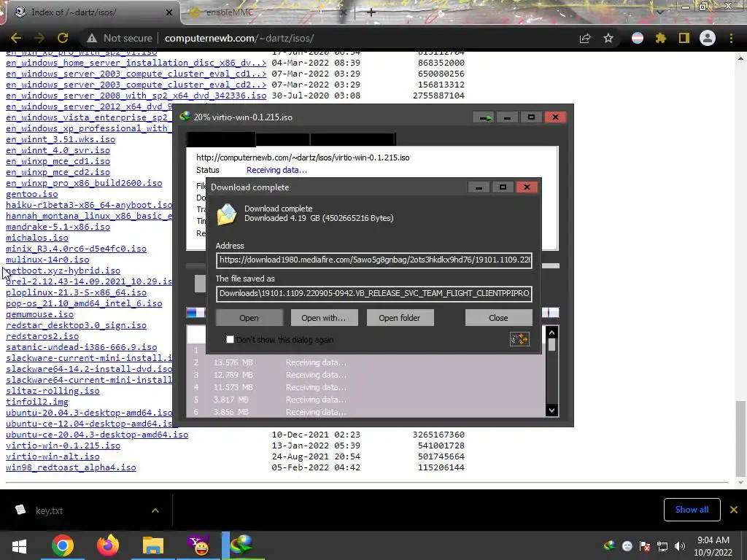Viewport: 747px width, 560px height.
Task: Open ubuntu-ce-20.04.3-desktop-amd64.iso link
Action: 97,435
